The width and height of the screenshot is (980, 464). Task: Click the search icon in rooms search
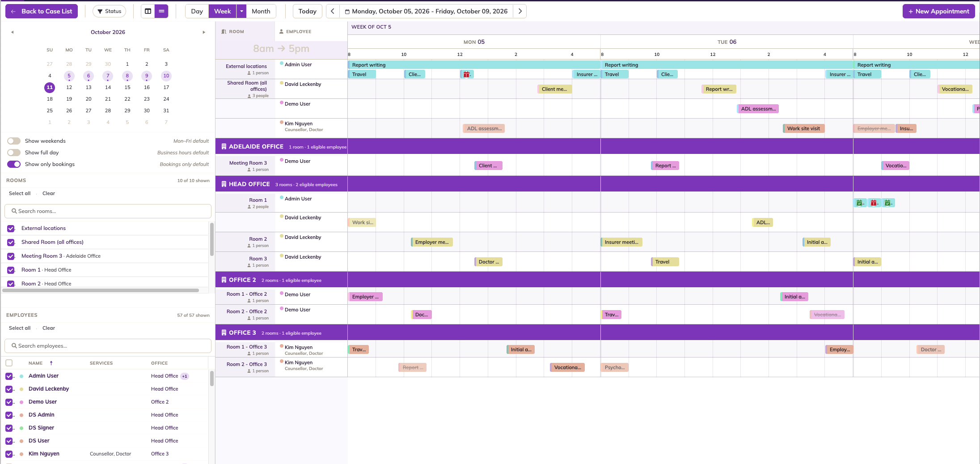14,211
